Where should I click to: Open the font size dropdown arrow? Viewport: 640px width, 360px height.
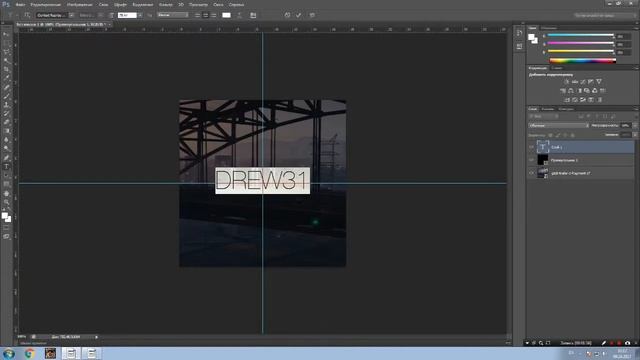[x=140, y=15]
